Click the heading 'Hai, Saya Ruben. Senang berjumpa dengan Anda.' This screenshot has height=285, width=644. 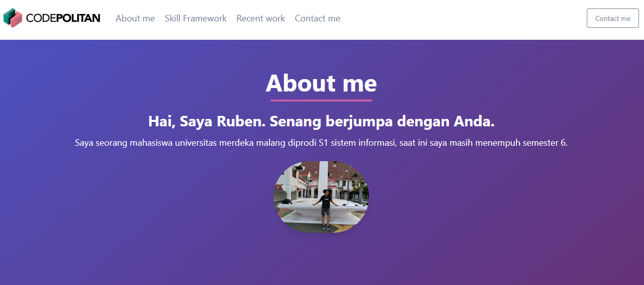click(321, 121)
